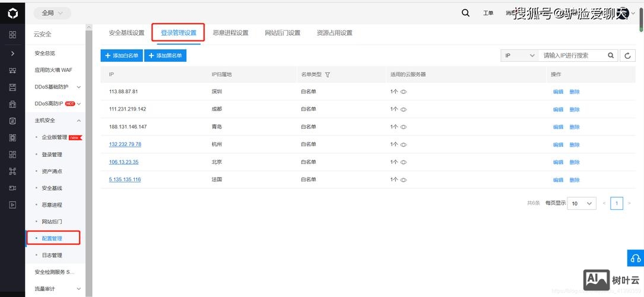This screenshot has height=297, width=644.
Task: Click the 添加白名单 button
Action: 122,55
